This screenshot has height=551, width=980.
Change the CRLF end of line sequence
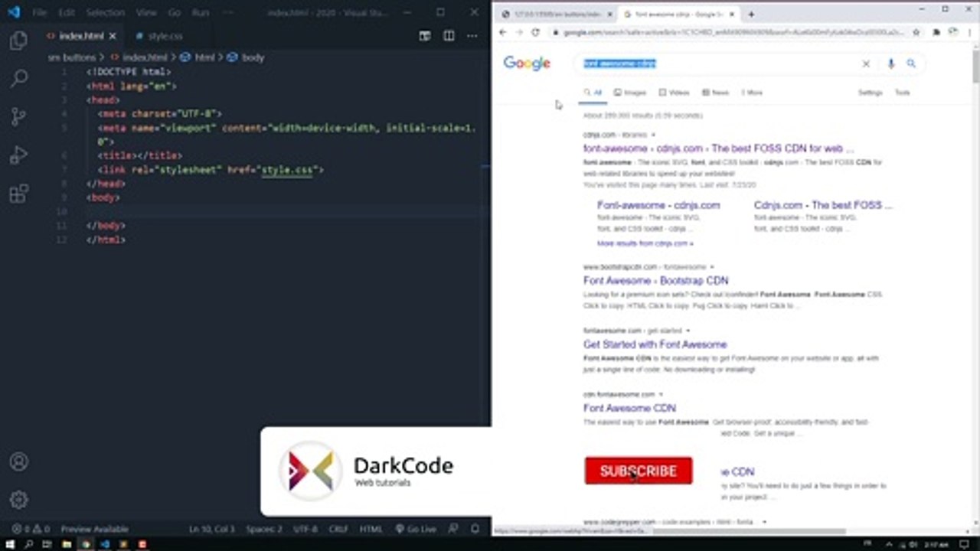coord(338,529)
